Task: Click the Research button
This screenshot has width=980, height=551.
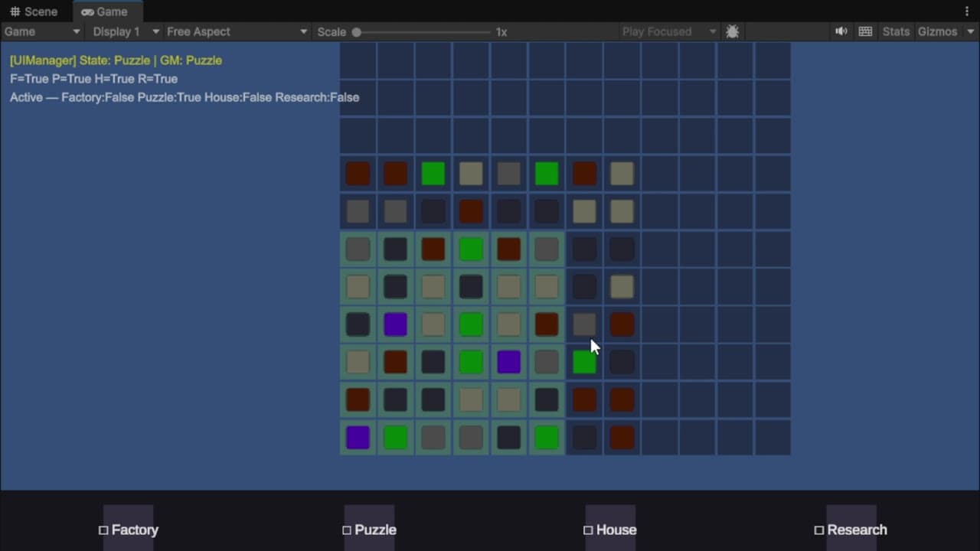Action: [851, 528]
